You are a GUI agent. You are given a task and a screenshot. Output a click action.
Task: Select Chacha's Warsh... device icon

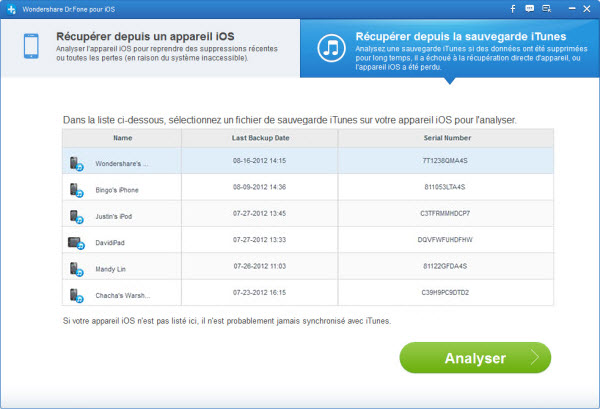76,295
